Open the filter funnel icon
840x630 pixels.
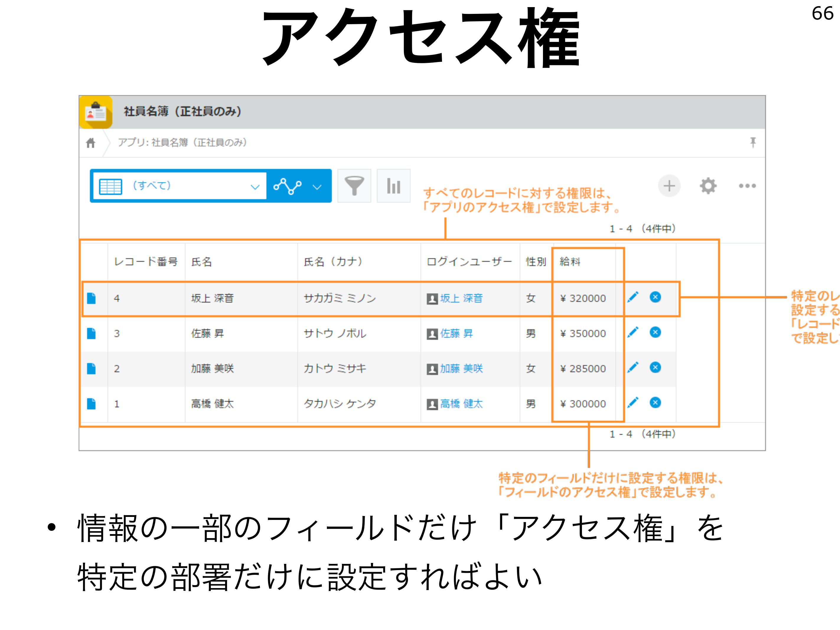(354, 186)
